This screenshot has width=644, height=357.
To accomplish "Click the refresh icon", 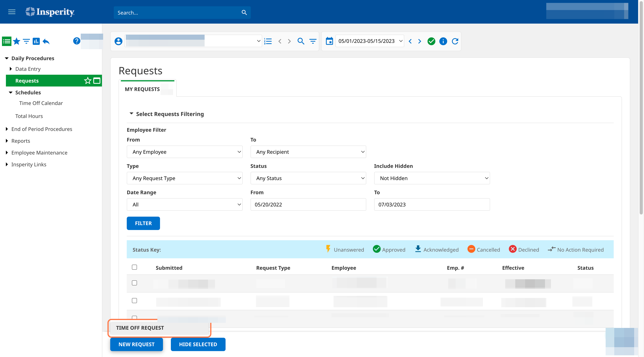I will [455, 41].
